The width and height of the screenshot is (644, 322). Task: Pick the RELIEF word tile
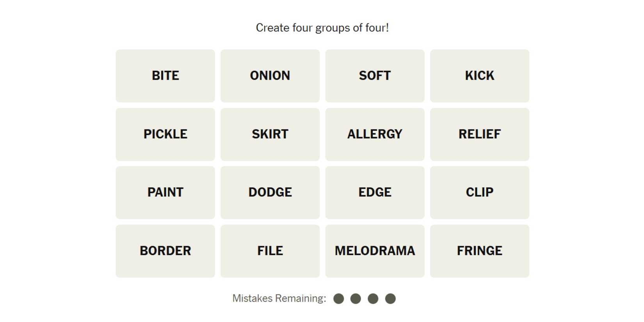click(x=479, y=134)
